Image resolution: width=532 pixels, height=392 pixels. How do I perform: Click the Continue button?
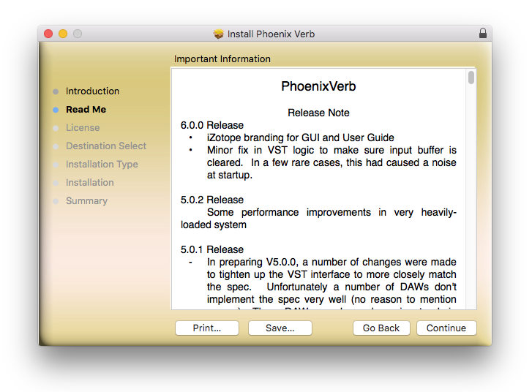point(446,328)
